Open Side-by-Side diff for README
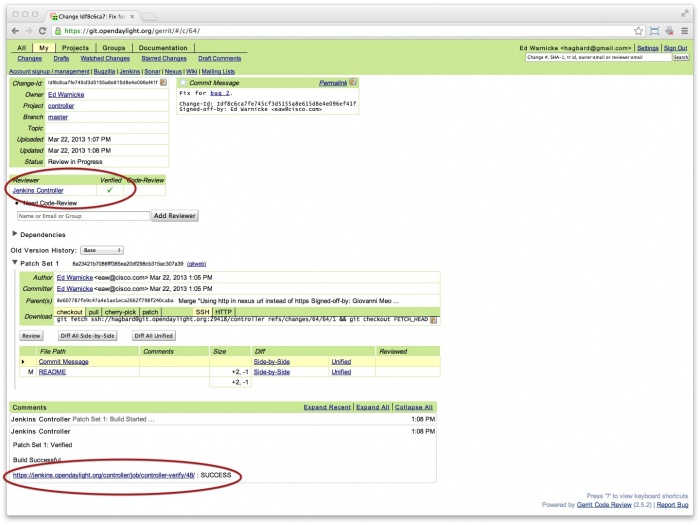This screenshot has width=700, height=525. point(271,372)
